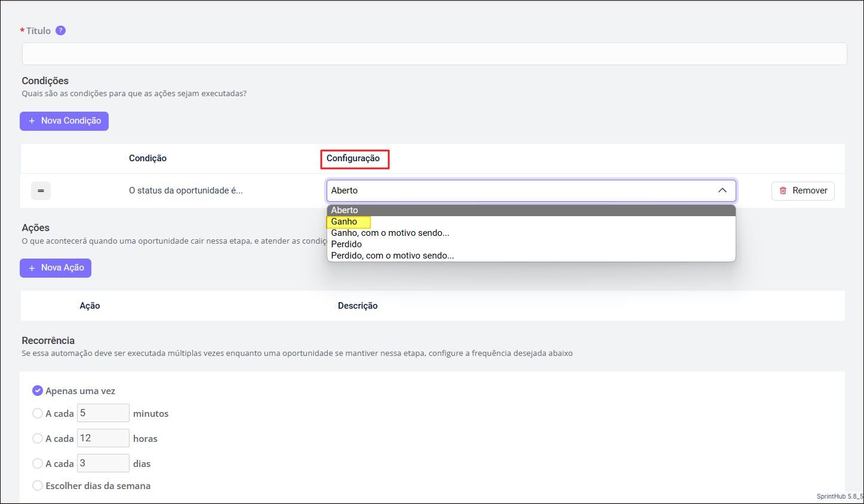Click the 'Nova Ação' button
The height and width of the screenshot is (504, 864).
click(56, 268)
